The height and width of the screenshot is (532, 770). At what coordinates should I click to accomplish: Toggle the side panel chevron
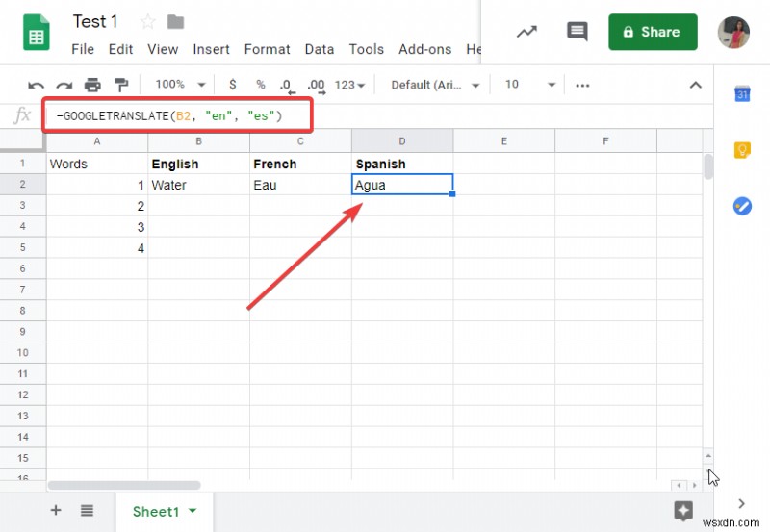pyautogui.click(x=741, y=503)
